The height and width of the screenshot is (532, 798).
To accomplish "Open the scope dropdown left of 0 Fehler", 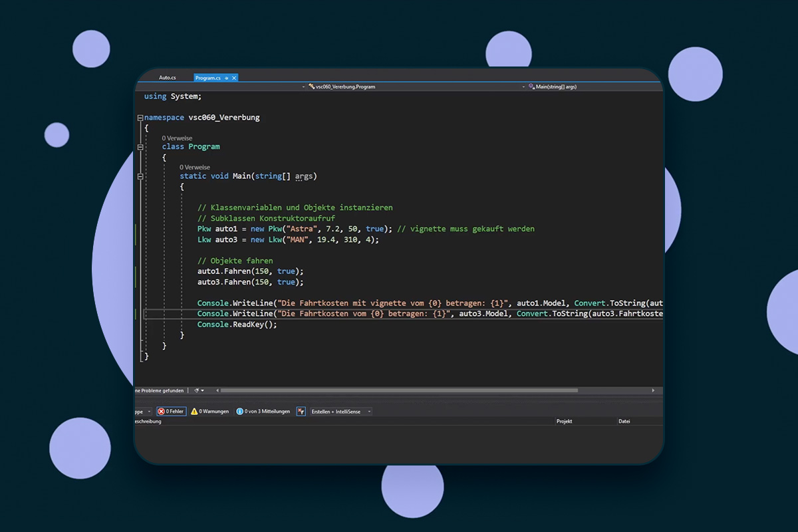I will 144,412.
